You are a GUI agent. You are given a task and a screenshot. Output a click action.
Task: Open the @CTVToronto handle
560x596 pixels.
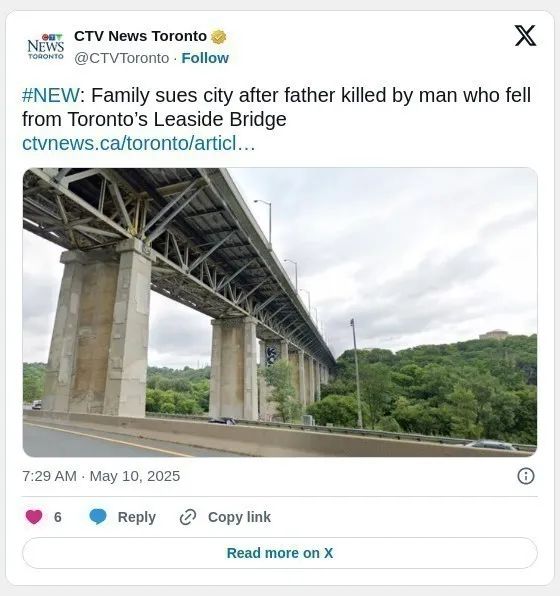(x=122, y=59)
